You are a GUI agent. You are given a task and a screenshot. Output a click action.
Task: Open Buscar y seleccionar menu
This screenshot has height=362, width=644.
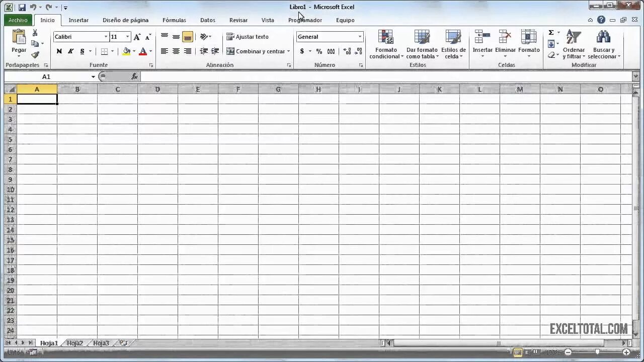[x=604, y=44]
